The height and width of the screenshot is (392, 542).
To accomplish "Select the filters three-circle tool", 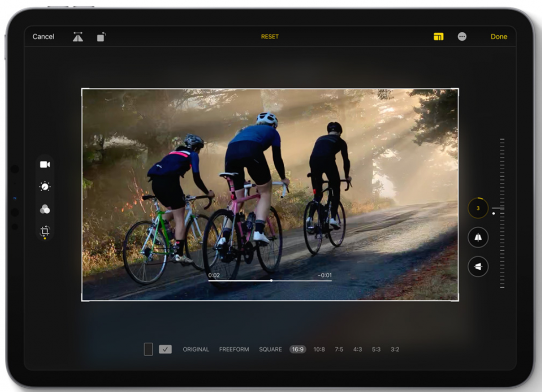I will coord(45,209).
